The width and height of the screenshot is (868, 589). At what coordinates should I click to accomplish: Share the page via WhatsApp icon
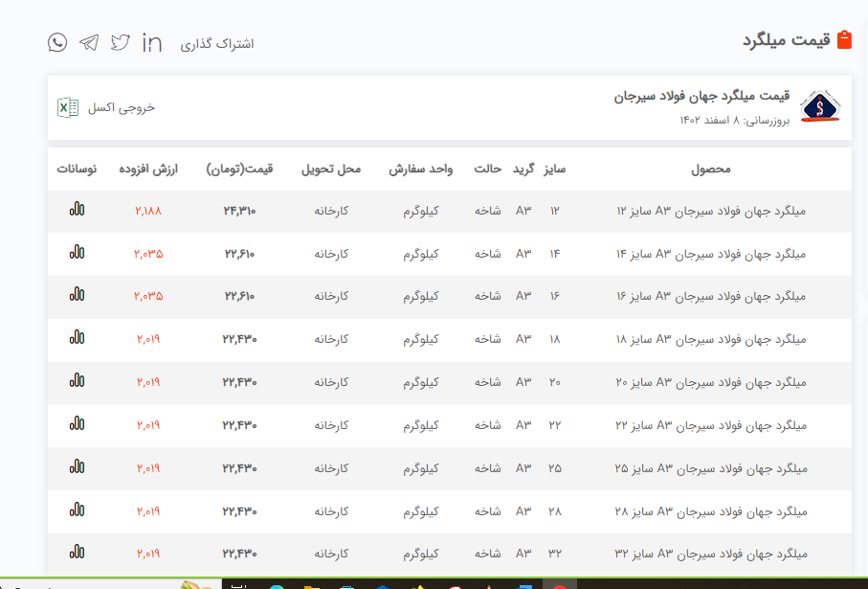57,42
